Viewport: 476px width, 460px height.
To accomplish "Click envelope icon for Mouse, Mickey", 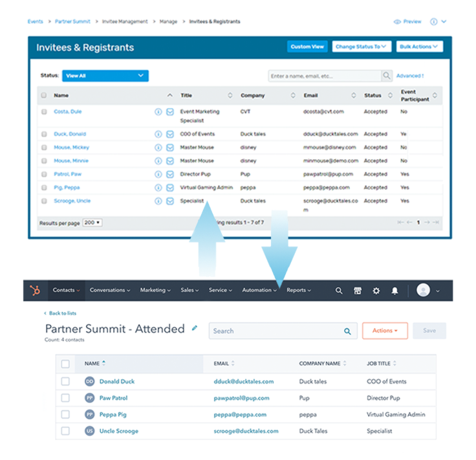I will point(170,148).
